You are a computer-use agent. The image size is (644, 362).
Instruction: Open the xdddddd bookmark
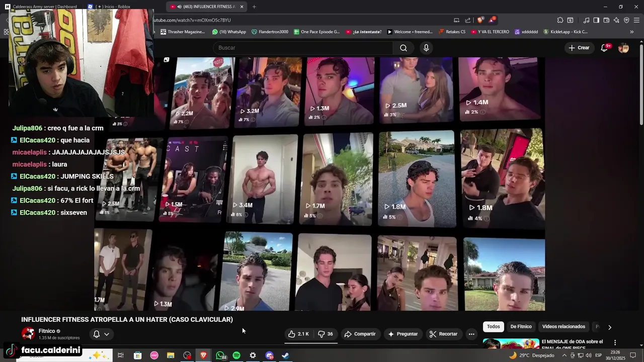point(526,32)
